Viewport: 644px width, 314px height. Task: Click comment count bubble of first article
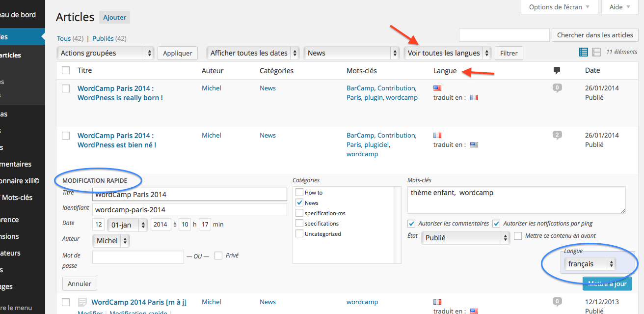coord(557,88)
